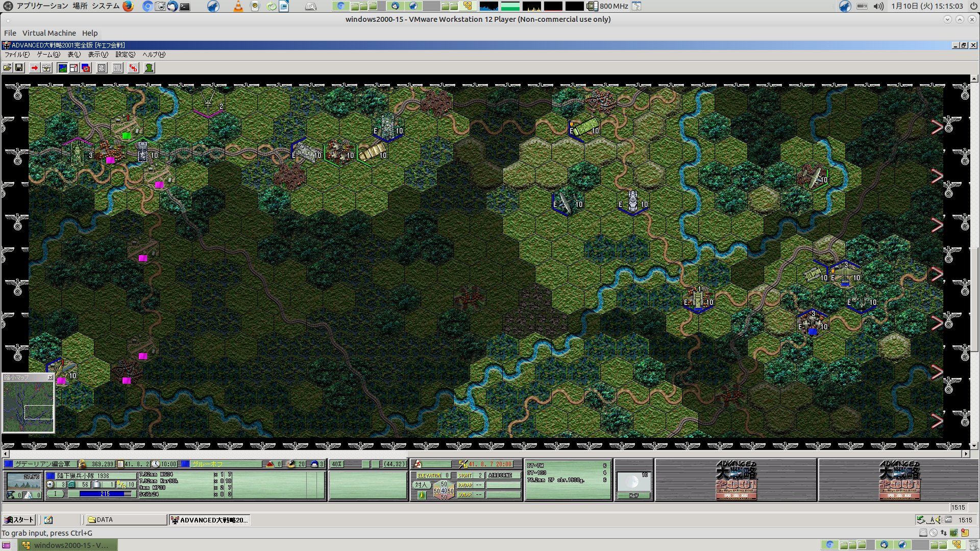
Task: Click the save floppy disk toolbar icon
Action: [x=19, y=68]
